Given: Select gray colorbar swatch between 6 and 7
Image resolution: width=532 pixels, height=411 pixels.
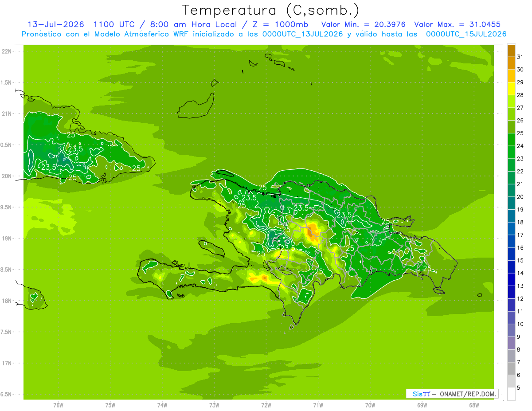Looking at the screenshot, I should click(511, 368).
